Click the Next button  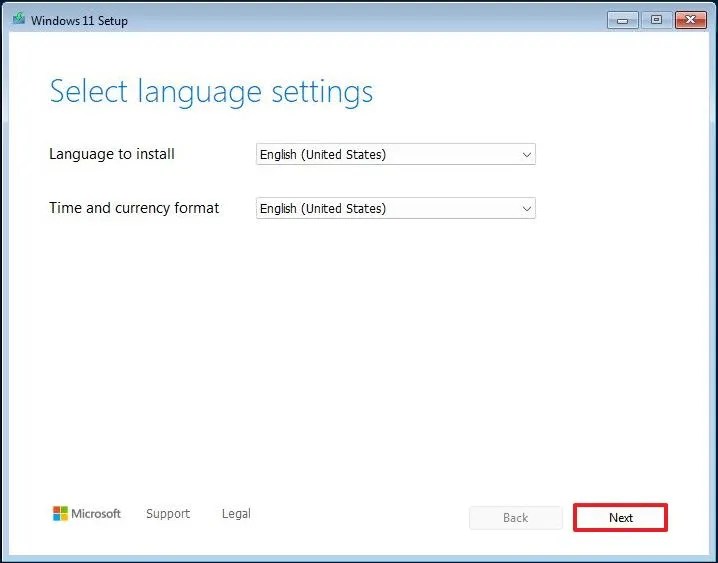click(x=620, y=518)
